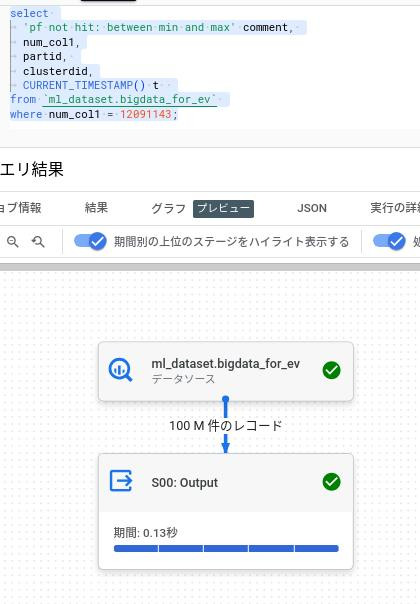Viewport: 420px width, 604px height.
Task: Click the Output stage arrow icon
Action: point(121,481)
